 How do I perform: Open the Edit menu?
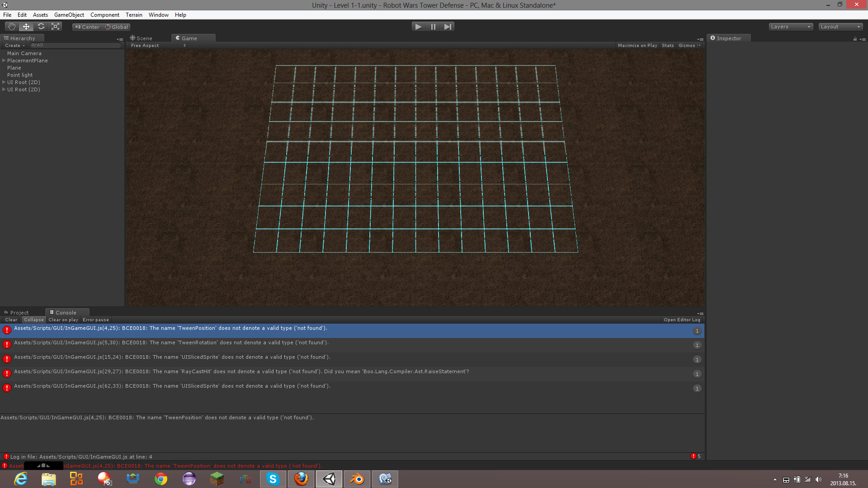[x=22, y=15]
